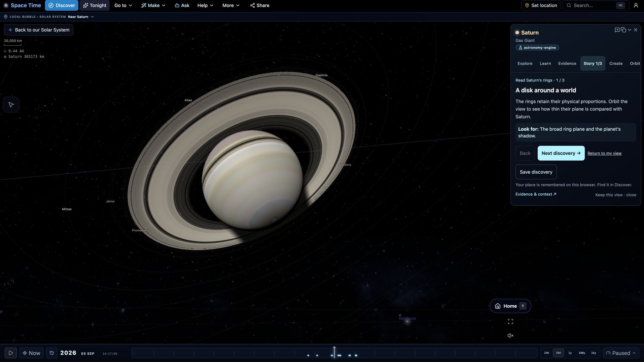The height and width of the screenshot is (362, 644).
Task: Click Keep this view · close
Action: 615,195
